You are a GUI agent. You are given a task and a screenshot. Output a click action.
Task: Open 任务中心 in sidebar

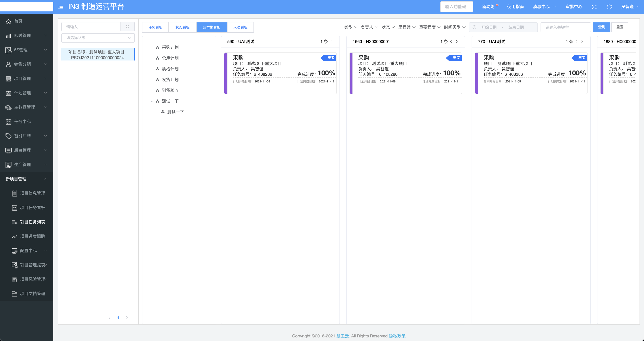click(22, 122)
